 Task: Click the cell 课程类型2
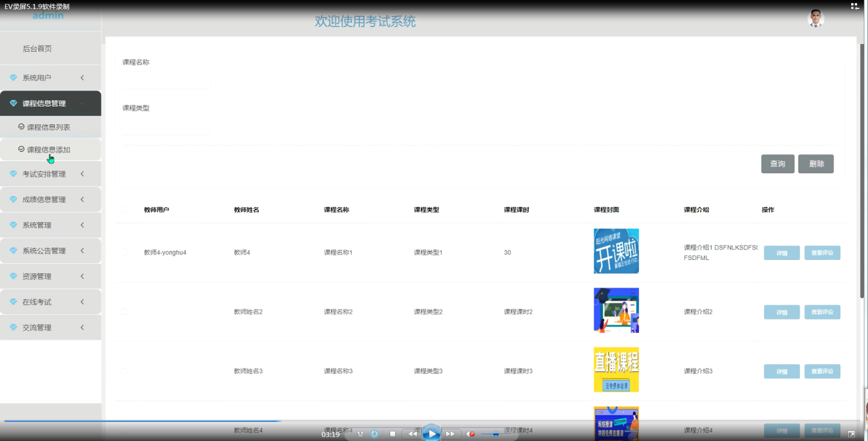[x=428, y=312]
